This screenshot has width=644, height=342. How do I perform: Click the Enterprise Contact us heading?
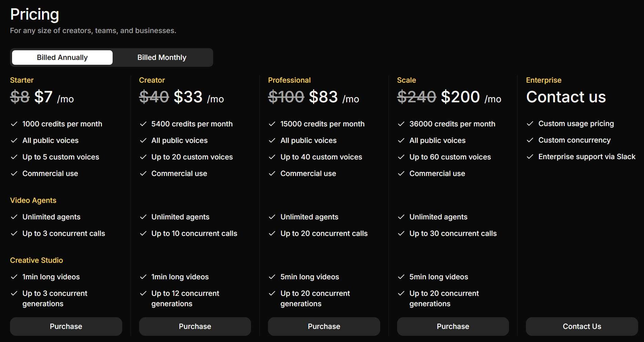pos(566,97)
